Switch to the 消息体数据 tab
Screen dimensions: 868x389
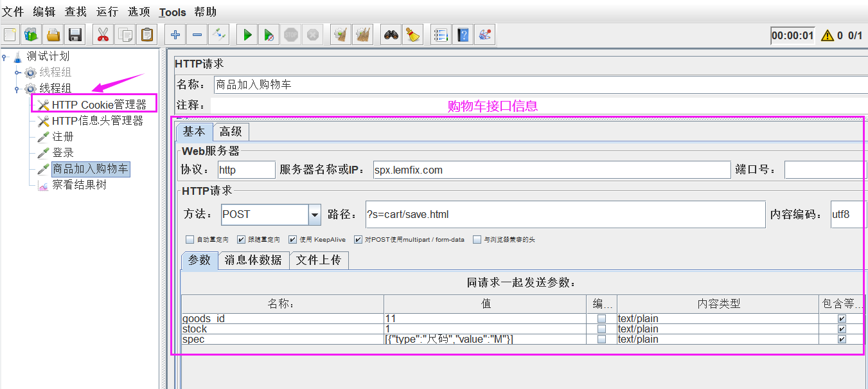253,260
